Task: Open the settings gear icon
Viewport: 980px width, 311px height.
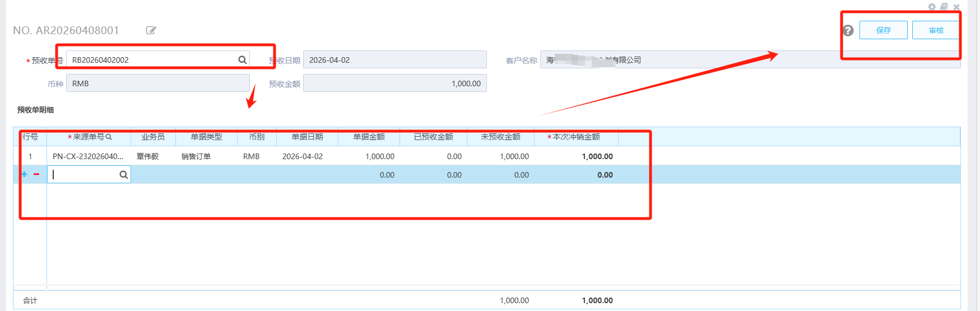Action: (932, 7)
